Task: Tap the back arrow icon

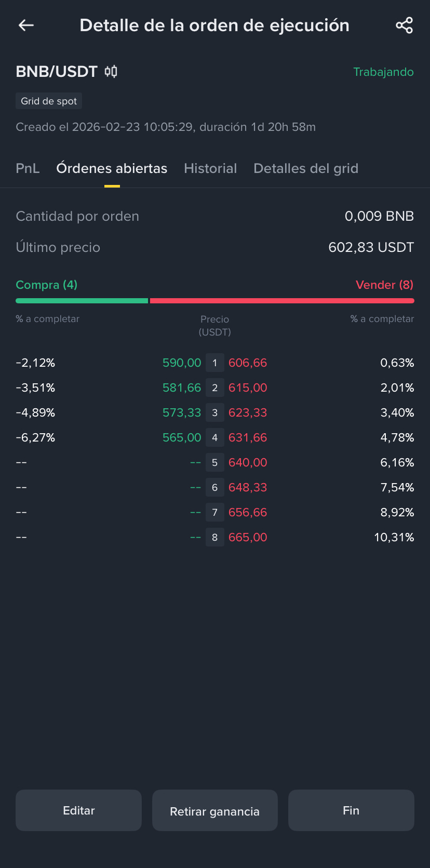Action: pyautogui.click(x=26, y=25)
